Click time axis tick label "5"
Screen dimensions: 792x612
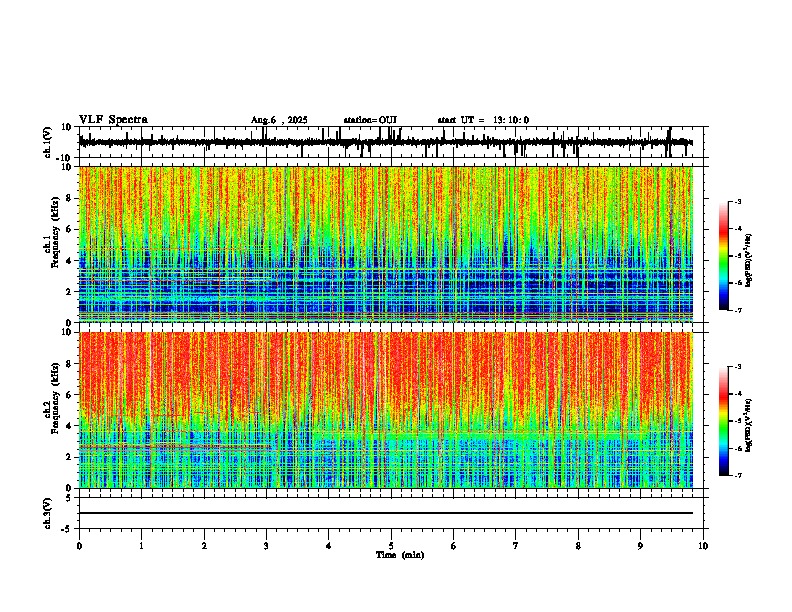pos(391,546)
